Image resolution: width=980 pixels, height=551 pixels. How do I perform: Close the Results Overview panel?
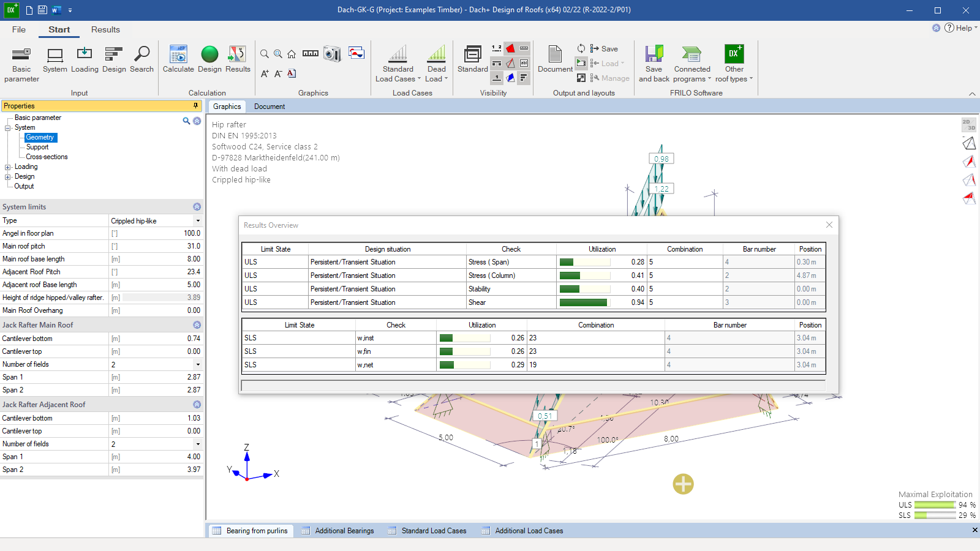point(829,225)
